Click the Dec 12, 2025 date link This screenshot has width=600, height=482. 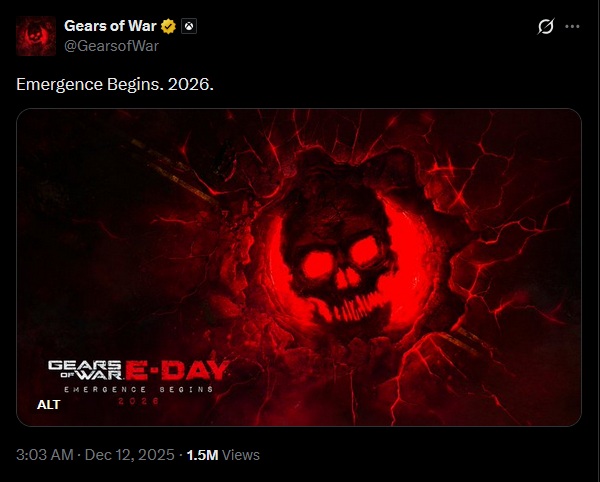point(129,455)
